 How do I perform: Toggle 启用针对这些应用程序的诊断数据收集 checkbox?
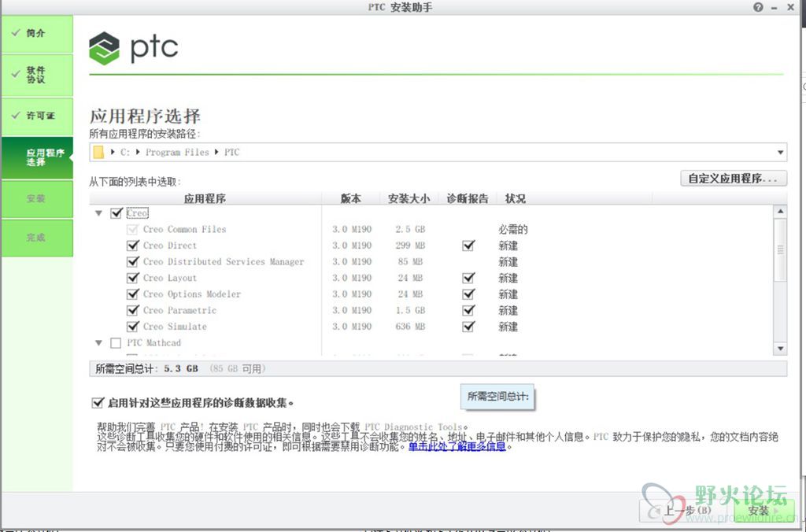point(98,402)
